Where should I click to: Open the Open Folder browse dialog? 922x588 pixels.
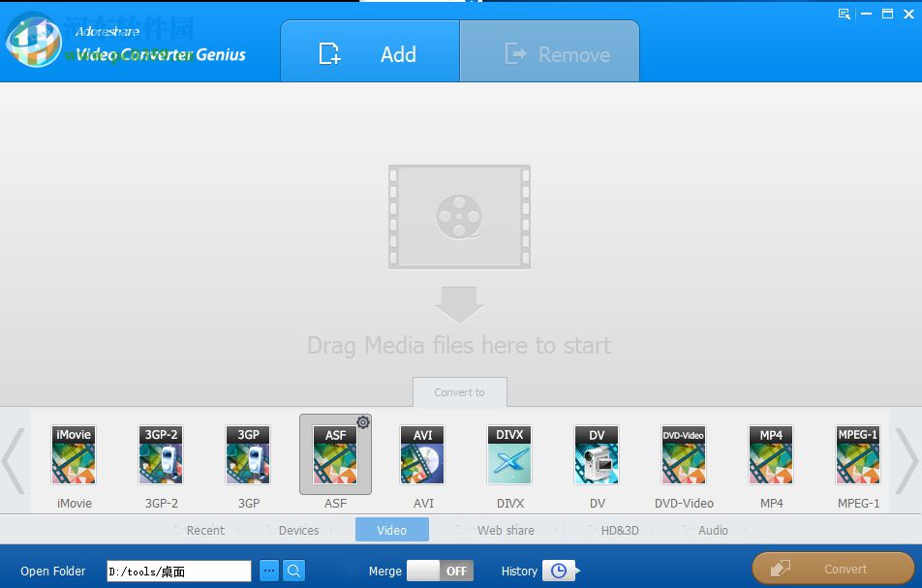[x=268, y=571]
